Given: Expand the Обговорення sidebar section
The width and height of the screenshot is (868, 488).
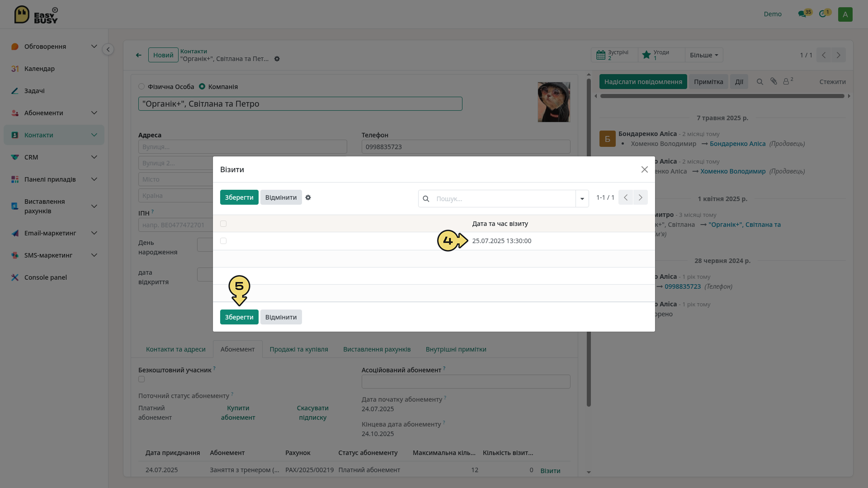Looking at the screenshot, I should pyautogui.click(x=94, y=47).
